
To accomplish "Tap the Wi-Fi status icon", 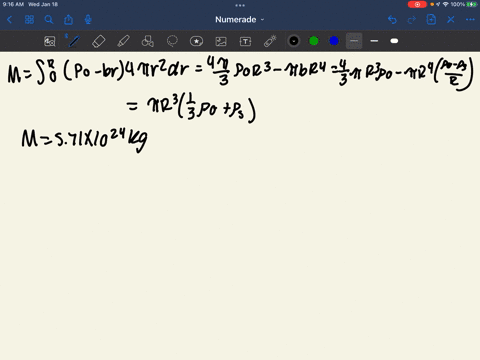I will pos(445,4).
